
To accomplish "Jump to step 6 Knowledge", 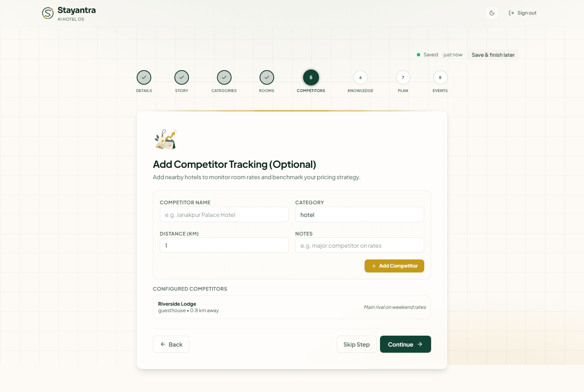I will pos(361,77).
